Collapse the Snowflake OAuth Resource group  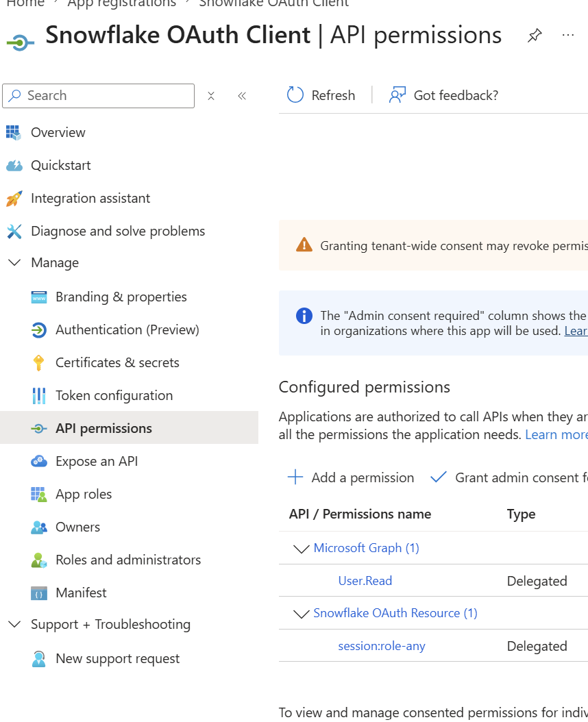click(x=301, y=614)
